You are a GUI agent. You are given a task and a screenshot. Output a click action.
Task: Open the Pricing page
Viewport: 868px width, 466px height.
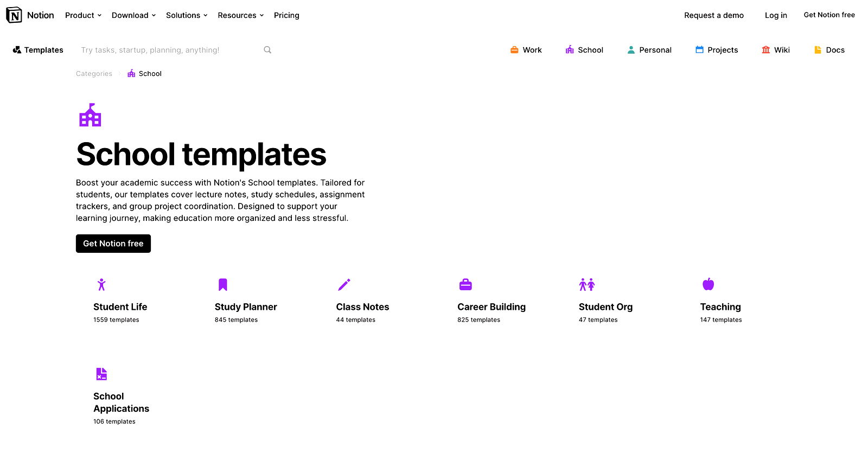click(x=286, y=15)
